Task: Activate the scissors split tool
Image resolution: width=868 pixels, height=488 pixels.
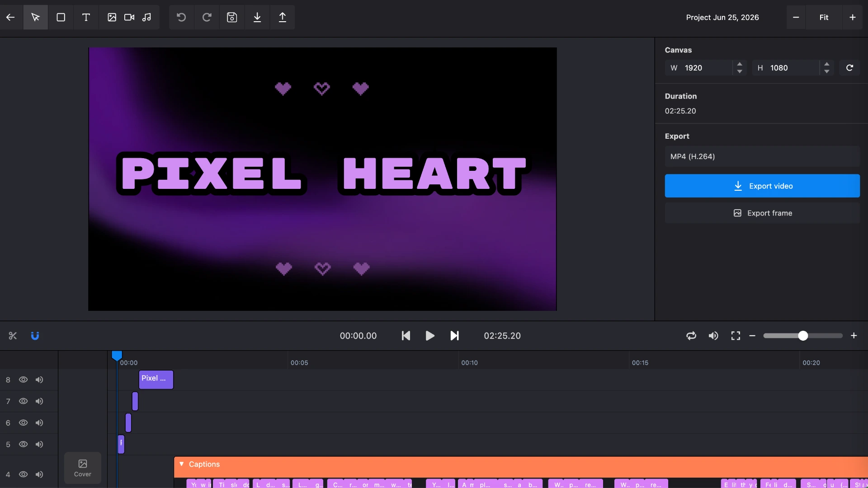Action: tap(13, 336)
